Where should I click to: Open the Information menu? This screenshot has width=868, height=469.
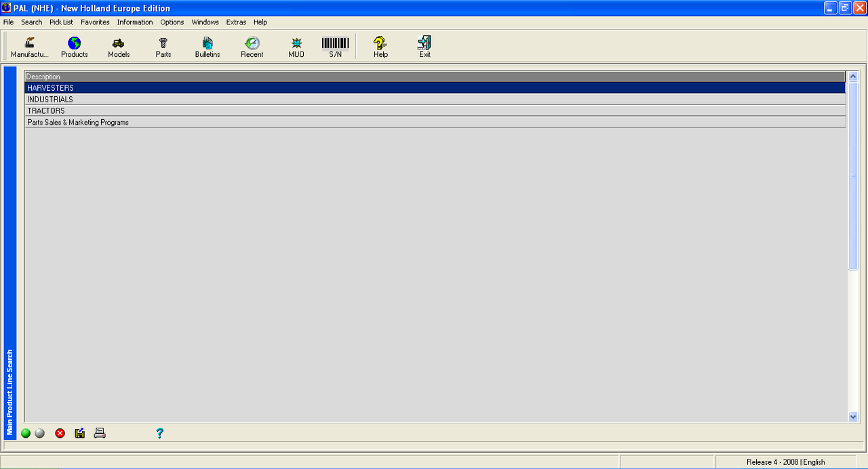pos(135,22)
